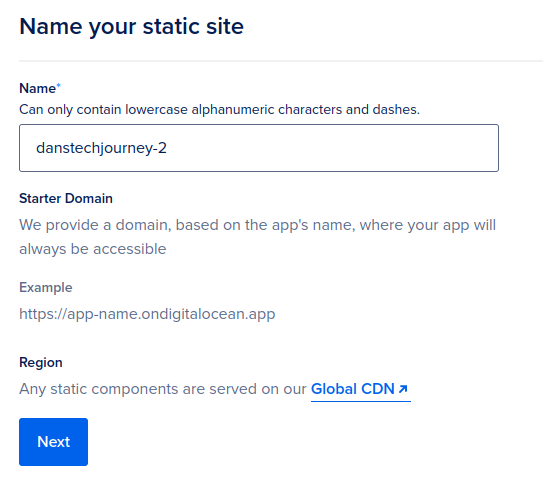Click the external-link arrow icon beside Global CDN
The image size is (543, 491).
pyautogui.click(x=403, y=389)
